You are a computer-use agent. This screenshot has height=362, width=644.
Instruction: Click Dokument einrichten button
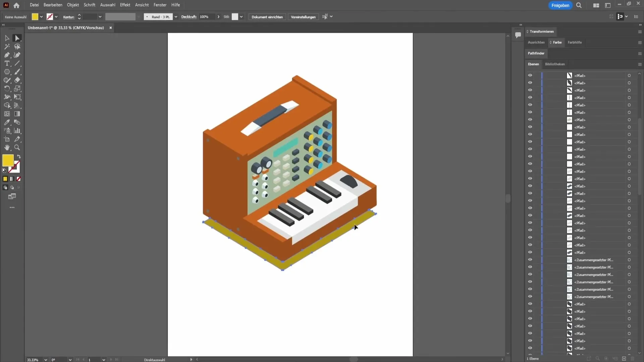coord(267,17)
